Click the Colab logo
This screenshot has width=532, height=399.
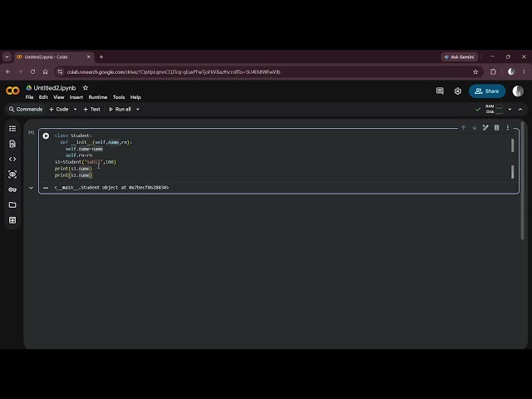click(13, 91)
